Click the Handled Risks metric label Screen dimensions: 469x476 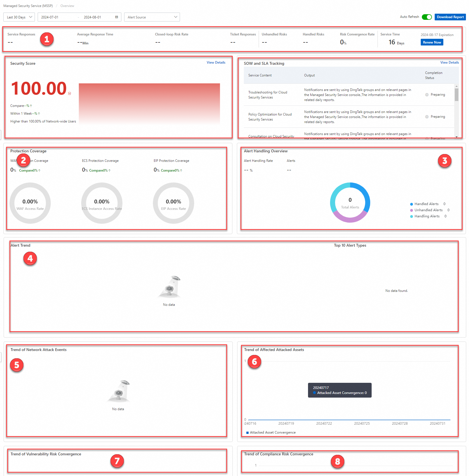coord(314,34)
